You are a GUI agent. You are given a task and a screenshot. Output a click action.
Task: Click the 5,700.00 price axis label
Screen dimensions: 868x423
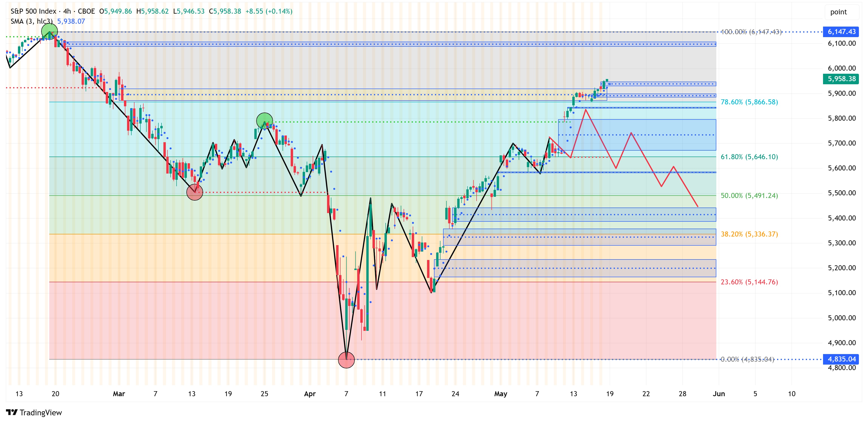[x=842, y=143]
